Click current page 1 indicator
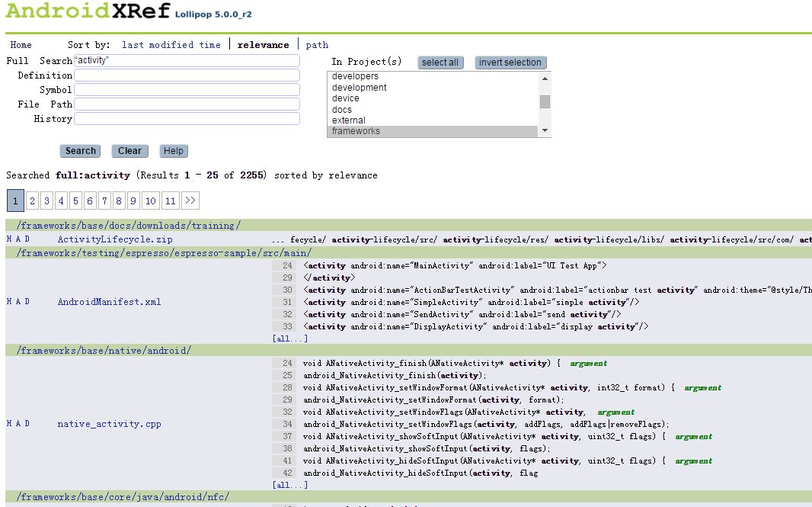The image size is (812, 507). [x=15, y=201]
